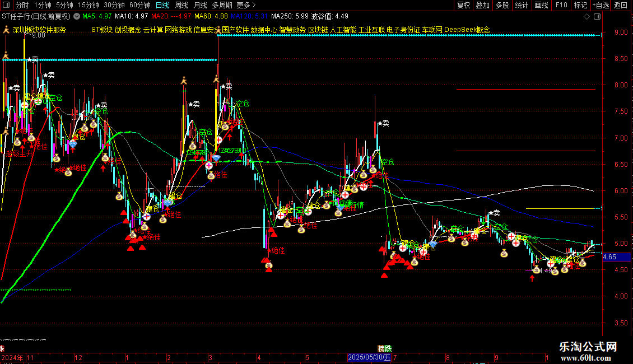Click the 9.00 price axis value
This screenshot has width=633, height=364.
point(621,32)
